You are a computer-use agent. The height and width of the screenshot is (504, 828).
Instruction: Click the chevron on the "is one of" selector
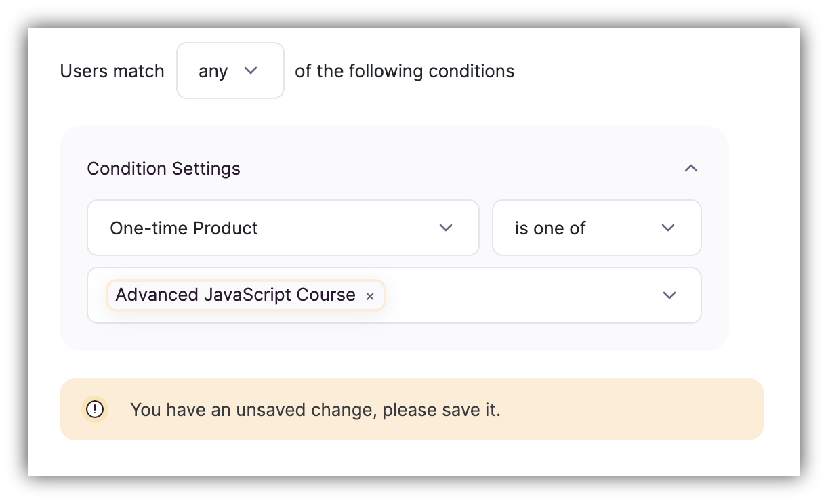pos(668,228)
